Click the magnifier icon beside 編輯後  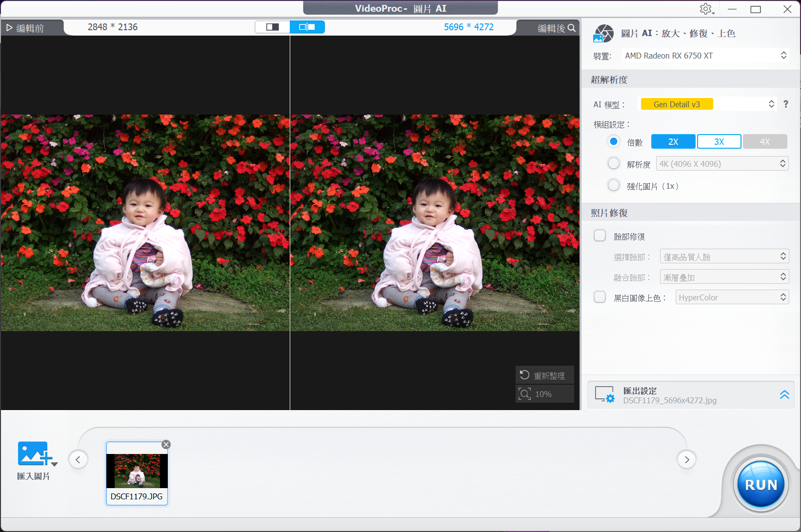[x=572, y=28]
